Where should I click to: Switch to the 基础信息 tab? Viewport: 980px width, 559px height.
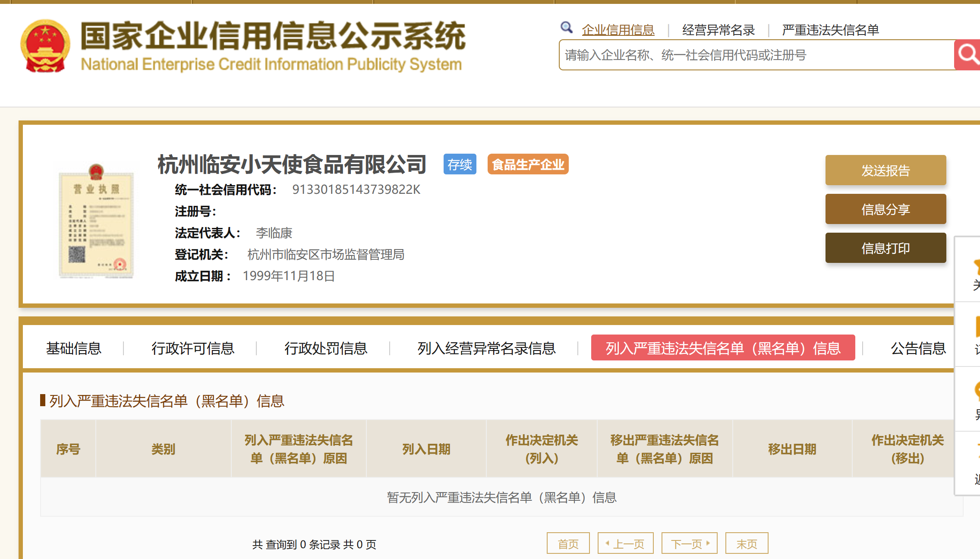[x=74, y=348]
